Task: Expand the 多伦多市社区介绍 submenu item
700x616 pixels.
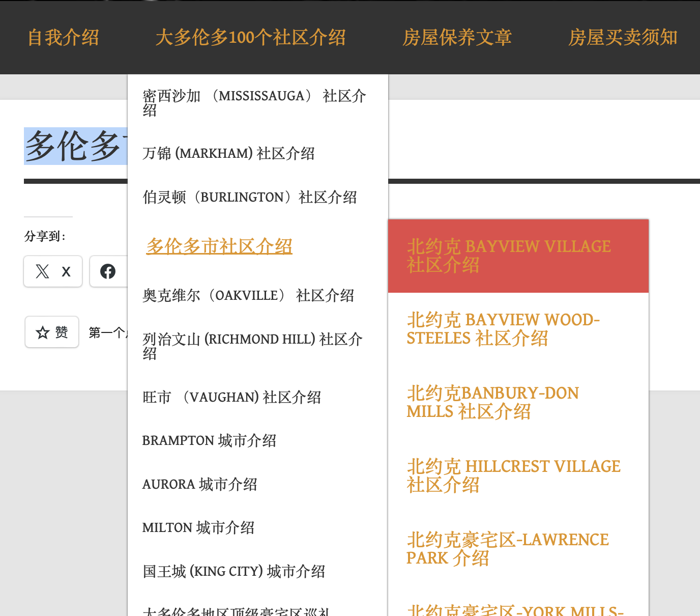Action: tap(219, 246)
